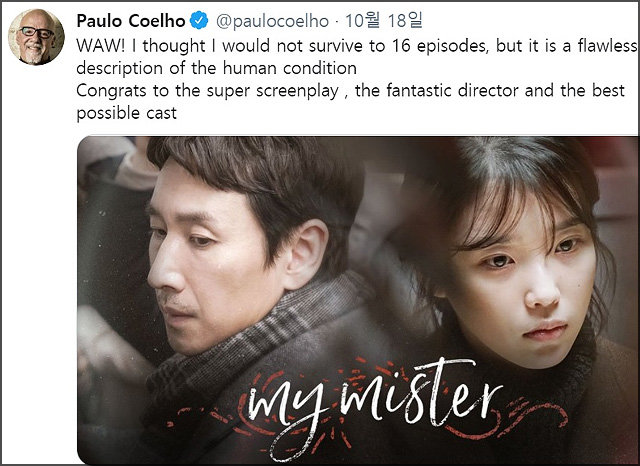Click the 'possible cast' final line

(127, 113)
